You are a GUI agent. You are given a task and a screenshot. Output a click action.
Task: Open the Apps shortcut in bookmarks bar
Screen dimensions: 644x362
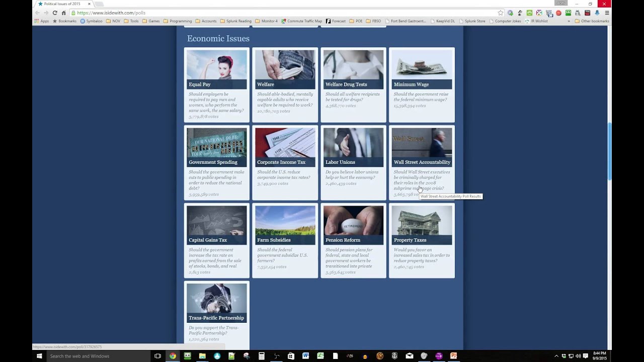tap(41, 21)
